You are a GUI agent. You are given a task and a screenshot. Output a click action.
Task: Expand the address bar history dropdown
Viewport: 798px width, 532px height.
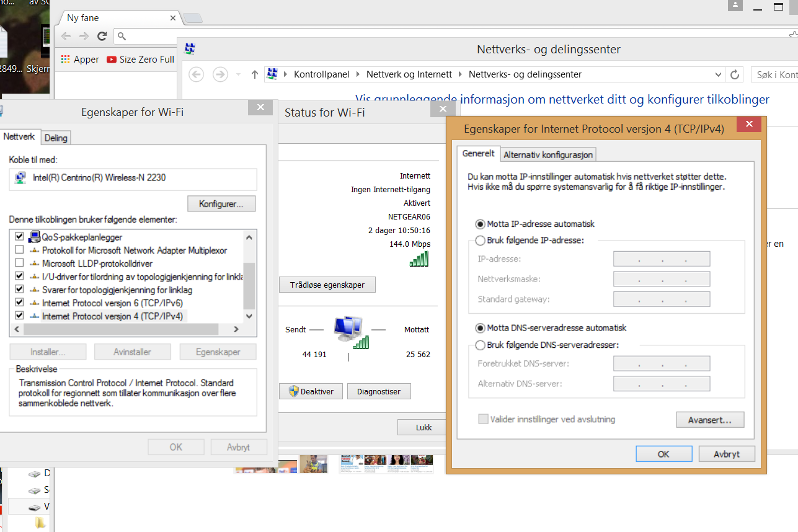tap(718, 74)
